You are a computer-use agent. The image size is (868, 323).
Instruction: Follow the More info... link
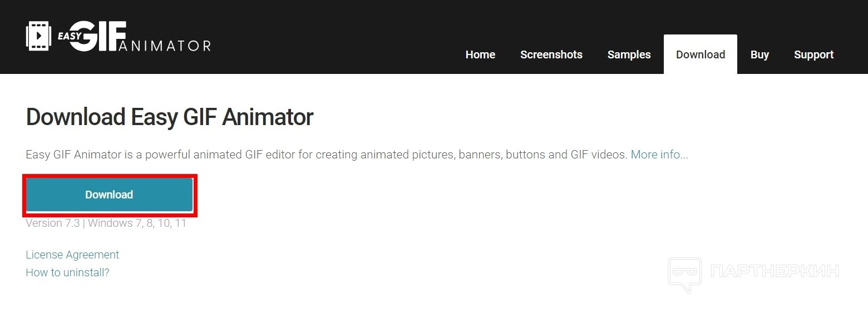pos(659,155)
